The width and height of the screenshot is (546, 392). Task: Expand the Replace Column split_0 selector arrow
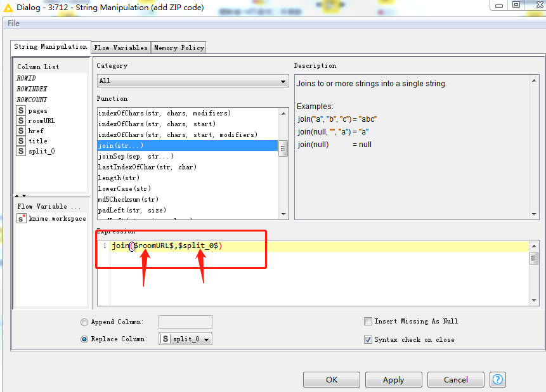[207, 339]
